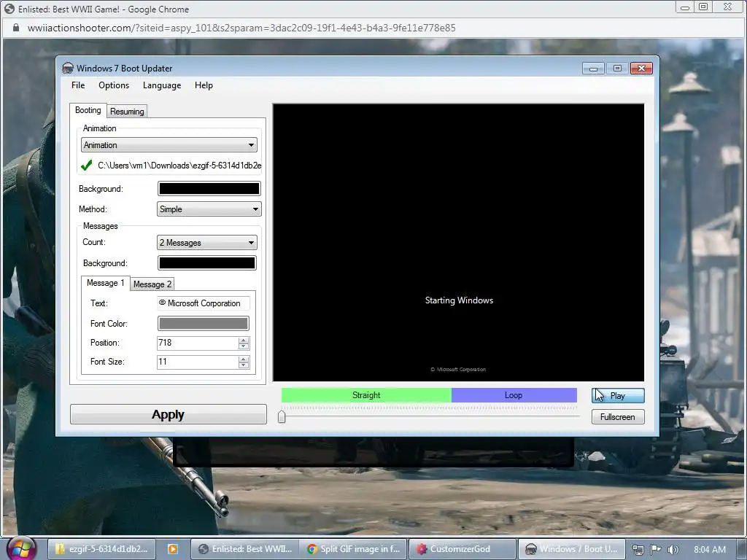This screenshot has height=560, width=747.
Task: Click the animation Background color swatch
Action: (209, 189)
